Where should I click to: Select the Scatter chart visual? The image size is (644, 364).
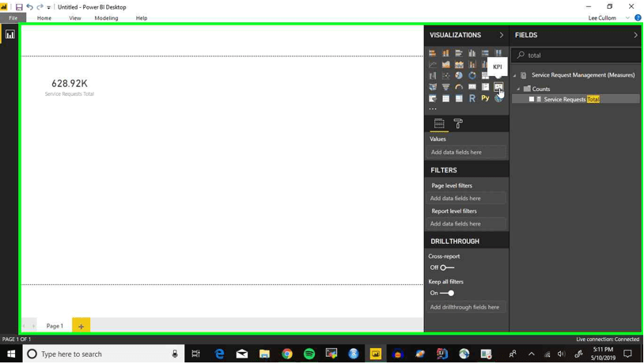point(445,76)
